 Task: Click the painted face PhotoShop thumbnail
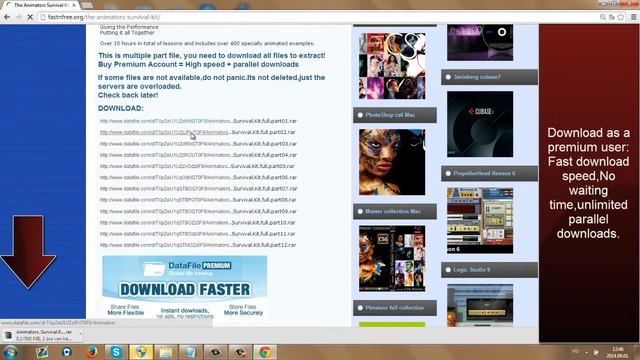[392, 162]
